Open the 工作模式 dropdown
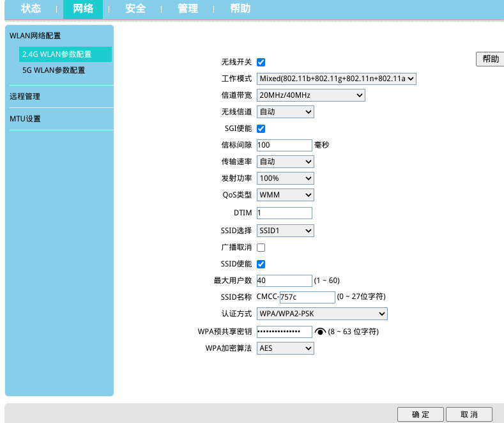504x423 pixels. (337, 79)
